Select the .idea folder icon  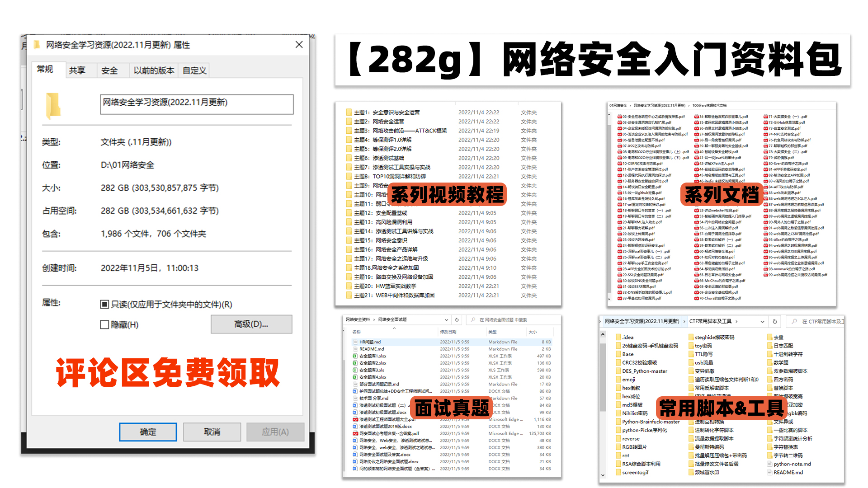coord(618,337)
